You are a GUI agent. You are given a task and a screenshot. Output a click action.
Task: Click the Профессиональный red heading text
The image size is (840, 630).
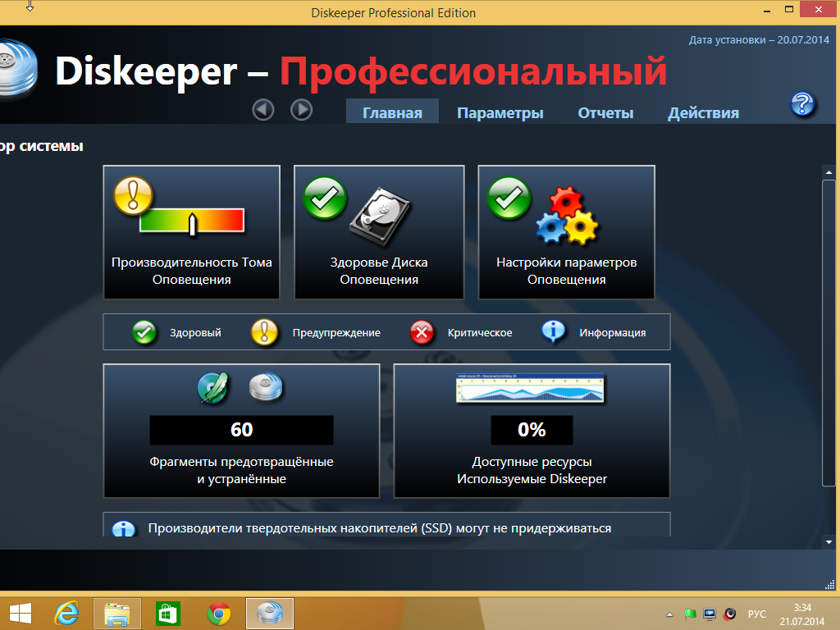(x=473, y=72)
